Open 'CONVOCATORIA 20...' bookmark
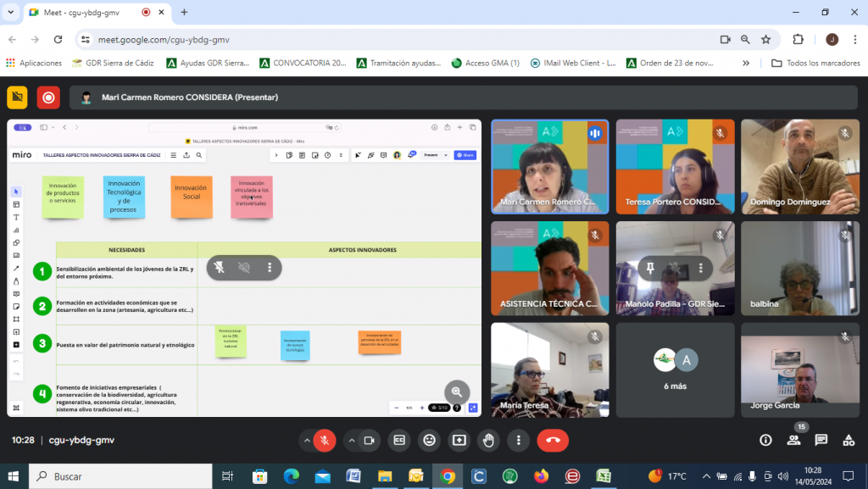Image resolution: width=868 pixels, height=489 pixels. pyautogui.click(x=303, y=63)
